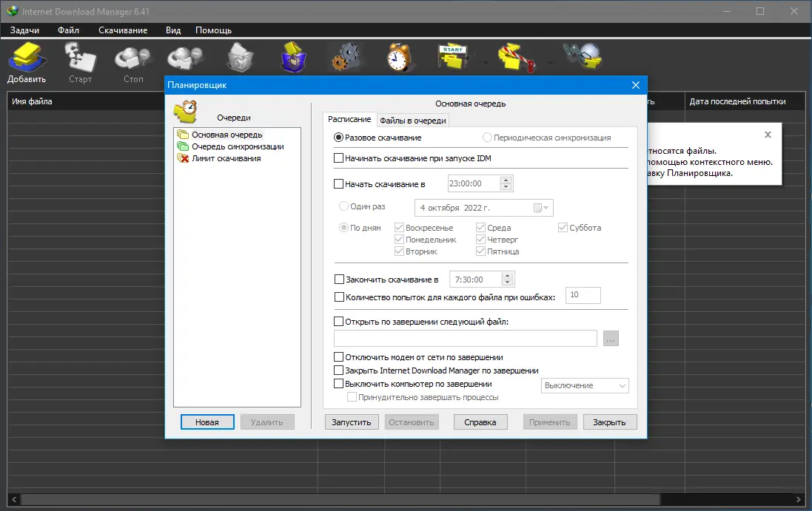Image resolution: width=812 pixels, height=511 pixels.
Task: Select Разовое скачивание radio button
Action: pos(339,138)
